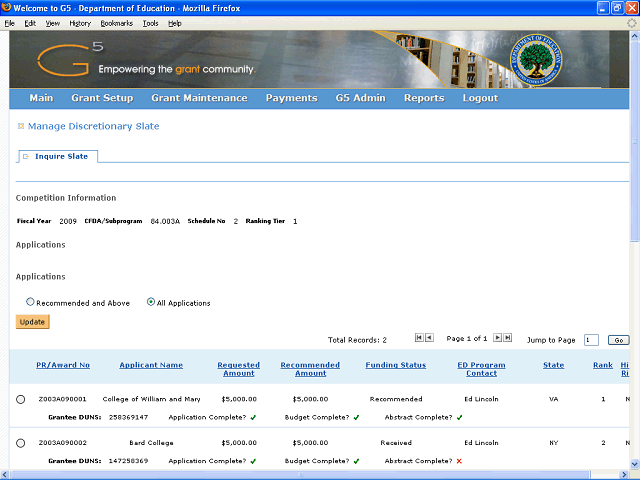Viewport: 640px width, 480px height.
Task: Click the Department of Education seal
Action: coord(536,60)
